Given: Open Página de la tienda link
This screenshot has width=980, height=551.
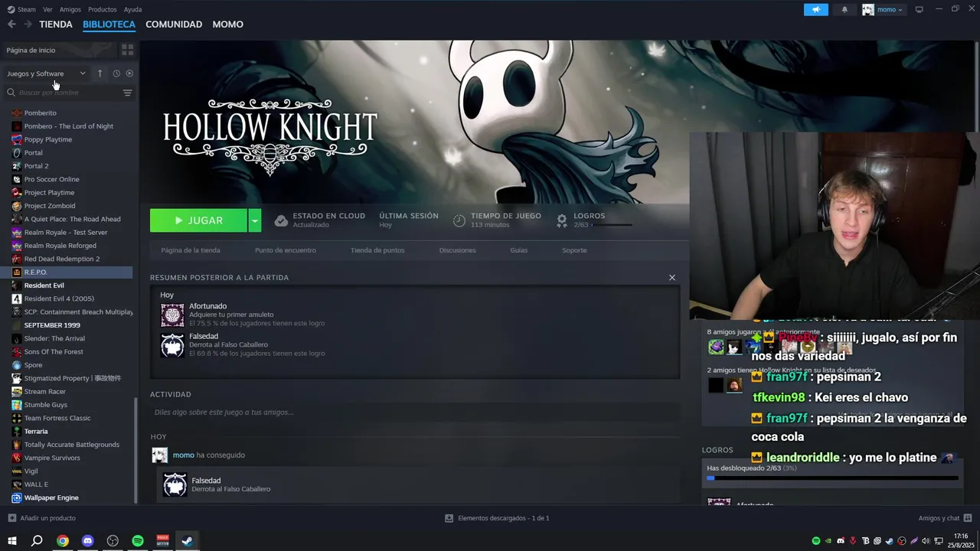Looking at the screenshot, I should coord(191,250).
